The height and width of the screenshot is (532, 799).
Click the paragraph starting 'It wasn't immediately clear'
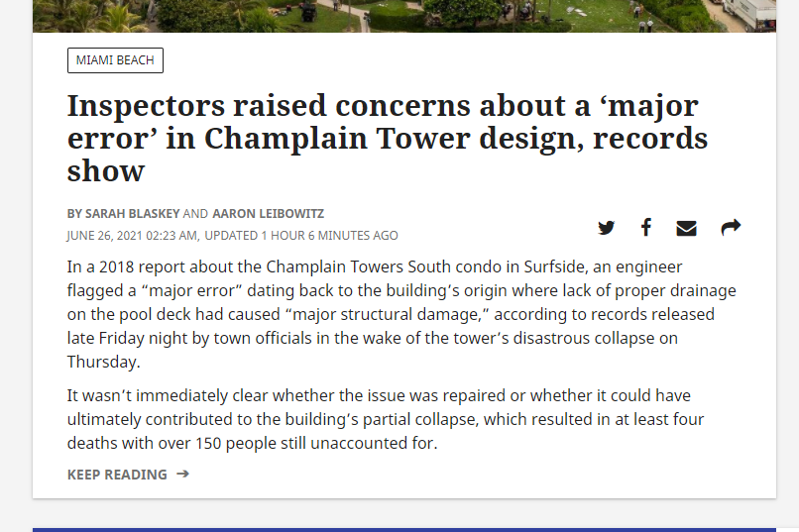click(386, 419)
